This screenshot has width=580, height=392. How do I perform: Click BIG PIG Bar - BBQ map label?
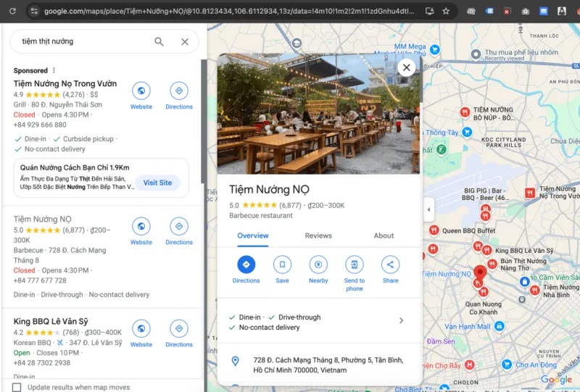point(485,194)
